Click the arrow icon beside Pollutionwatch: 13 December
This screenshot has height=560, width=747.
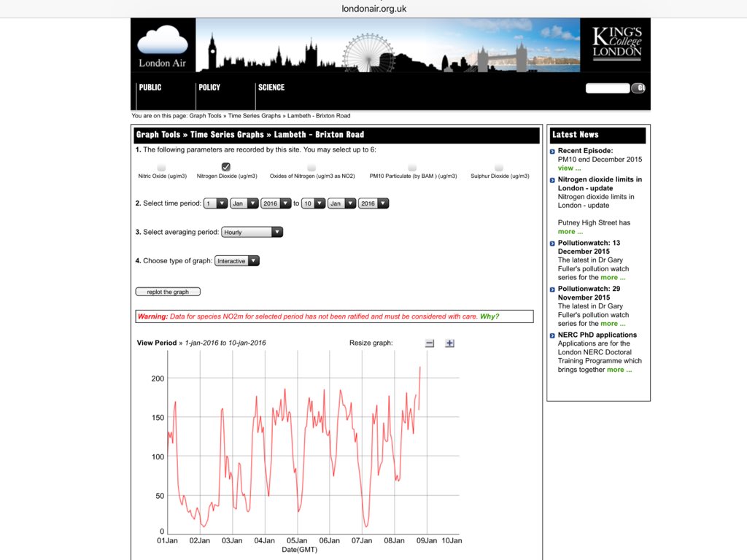click(551, 244)
